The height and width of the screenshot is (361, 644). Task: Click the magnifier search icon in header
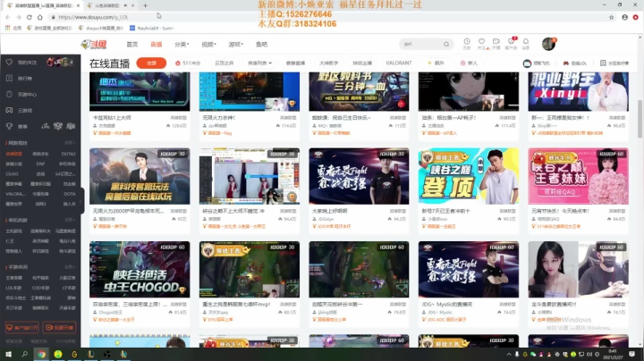pos(446,44)
